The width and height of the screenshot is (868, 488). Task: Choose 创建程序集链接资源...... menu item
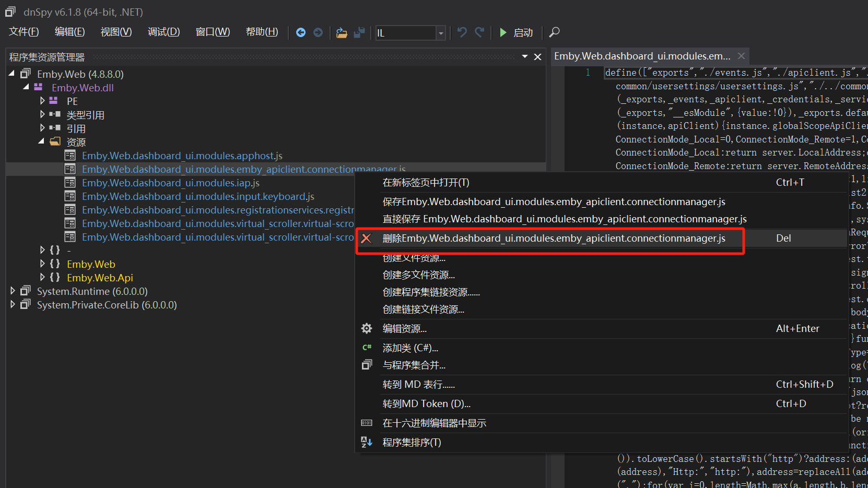pos(602,292)
